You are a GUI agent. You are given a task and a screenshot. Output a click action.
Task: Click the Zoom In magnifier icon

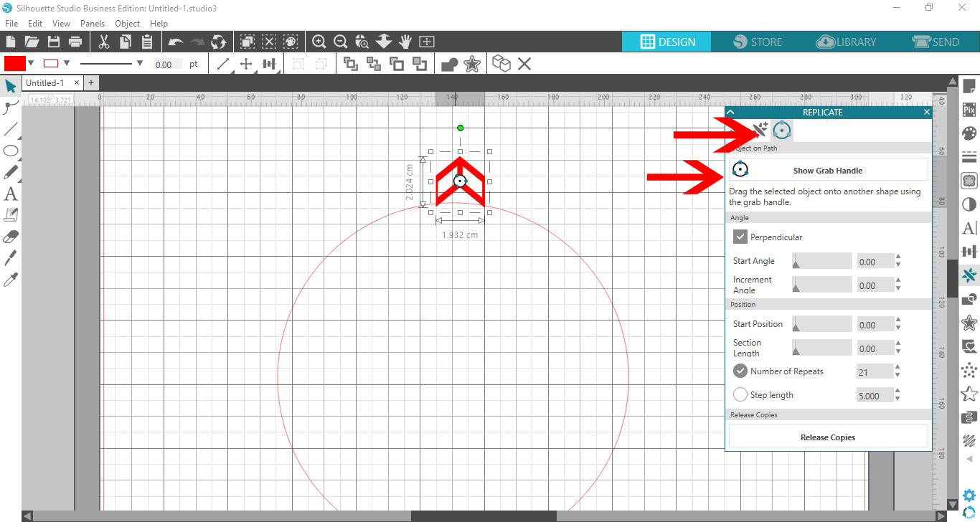(x=319, y=42)
